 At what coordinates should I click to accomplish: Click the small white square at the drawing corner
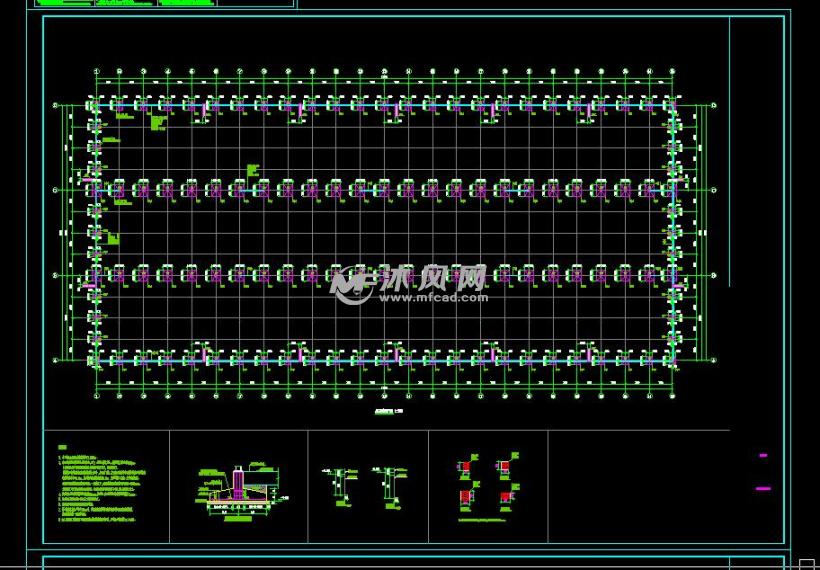[808, 562]
